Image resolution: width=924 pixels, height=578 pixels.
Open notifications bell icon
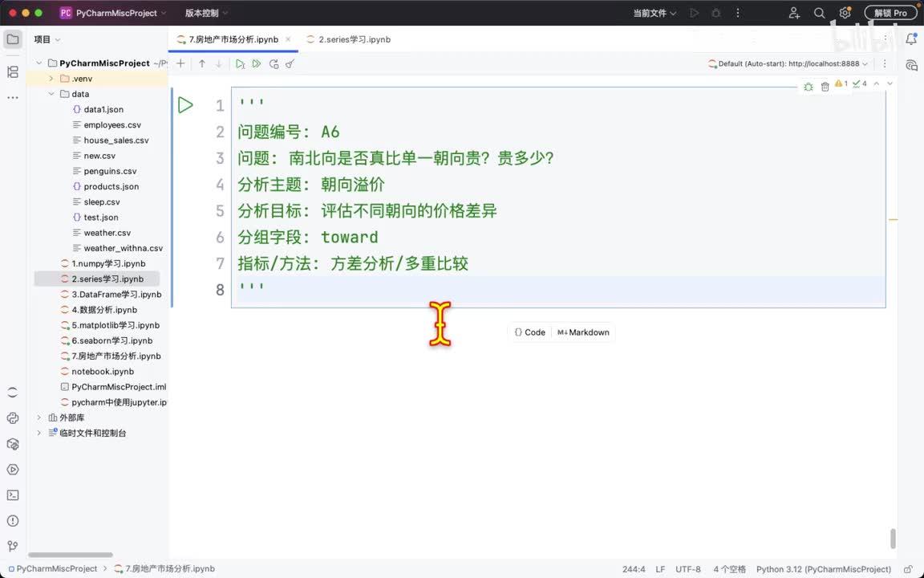pyautogui.click(x=911, y=39)
